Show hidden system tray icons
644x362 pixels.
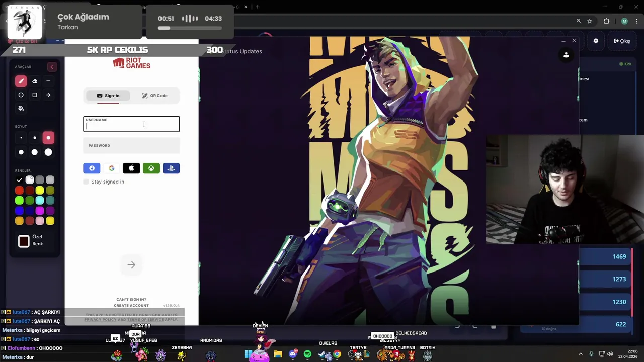point(580,354)
